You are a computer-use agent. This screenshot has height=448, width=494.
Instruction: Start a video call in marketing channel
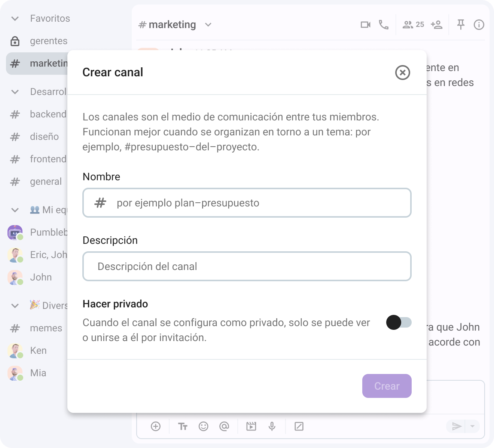(x=365, y=25)
